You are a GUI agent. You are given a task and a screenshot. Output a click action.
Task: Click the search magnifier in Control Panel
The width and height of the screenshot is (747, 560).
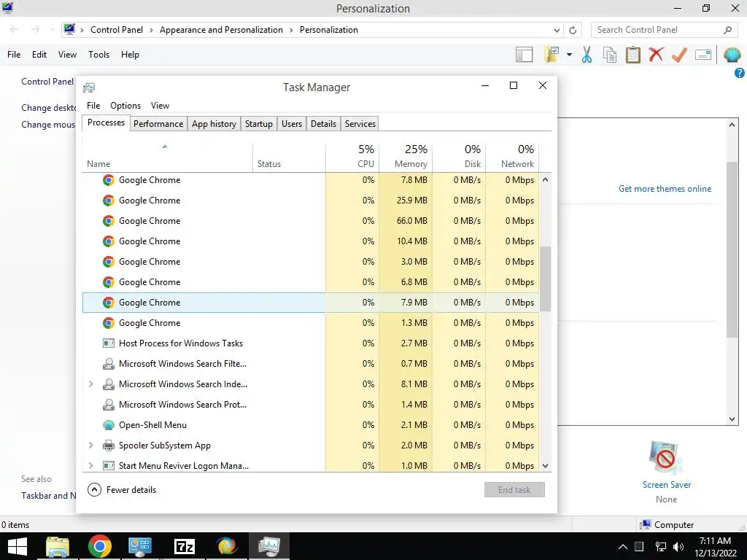click(x=727, y=30)
